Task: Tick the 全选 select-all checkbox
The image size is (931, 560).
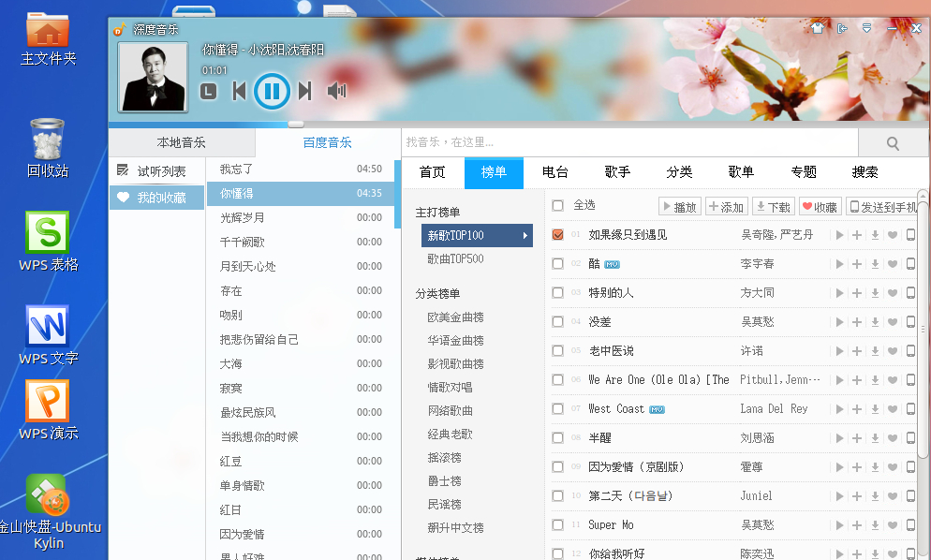Action: click(x=557, y=205)
